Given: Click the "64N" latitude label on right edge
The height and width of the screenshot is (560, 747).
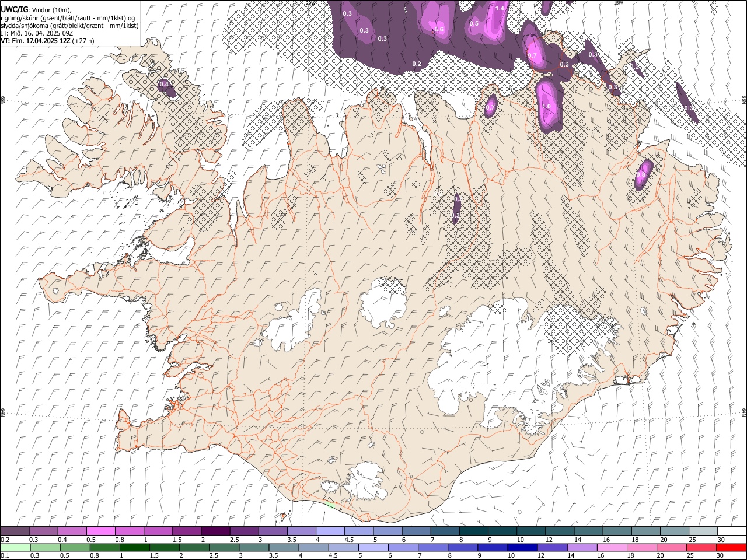Looking at the screenshot, I should pos(744,412).
